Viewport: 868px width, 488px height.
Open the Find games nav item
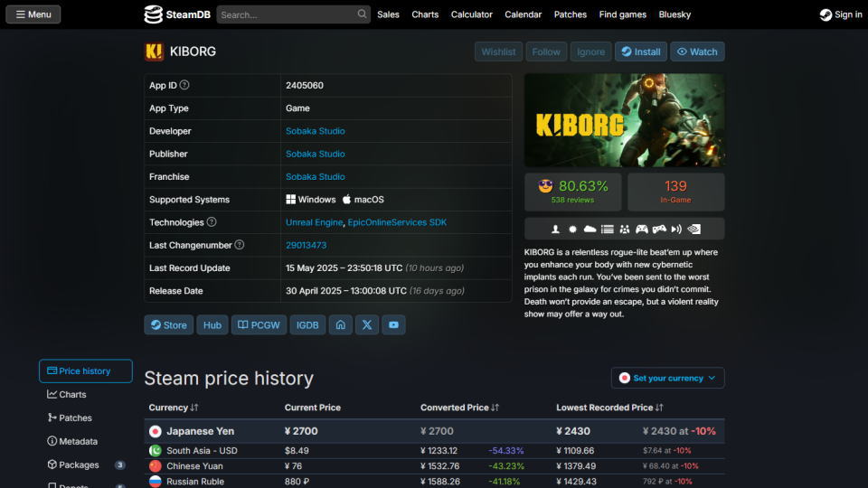622,14
